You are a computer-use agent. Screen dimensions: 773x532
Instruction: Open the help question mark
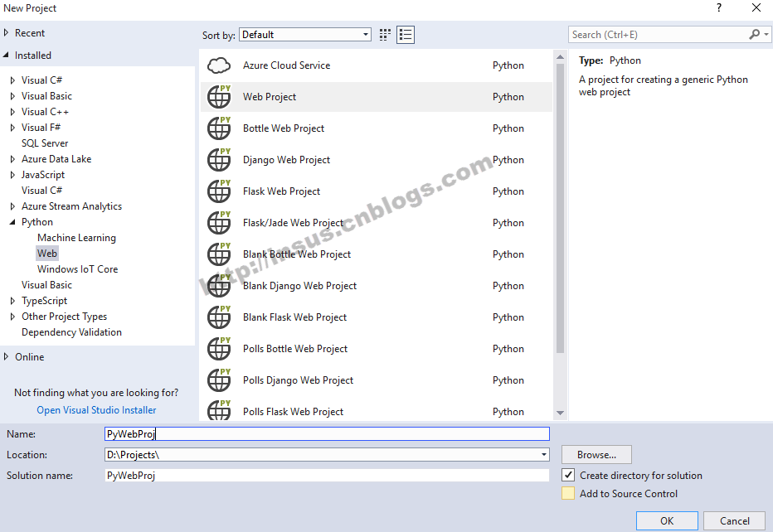[x=719, y=8]
